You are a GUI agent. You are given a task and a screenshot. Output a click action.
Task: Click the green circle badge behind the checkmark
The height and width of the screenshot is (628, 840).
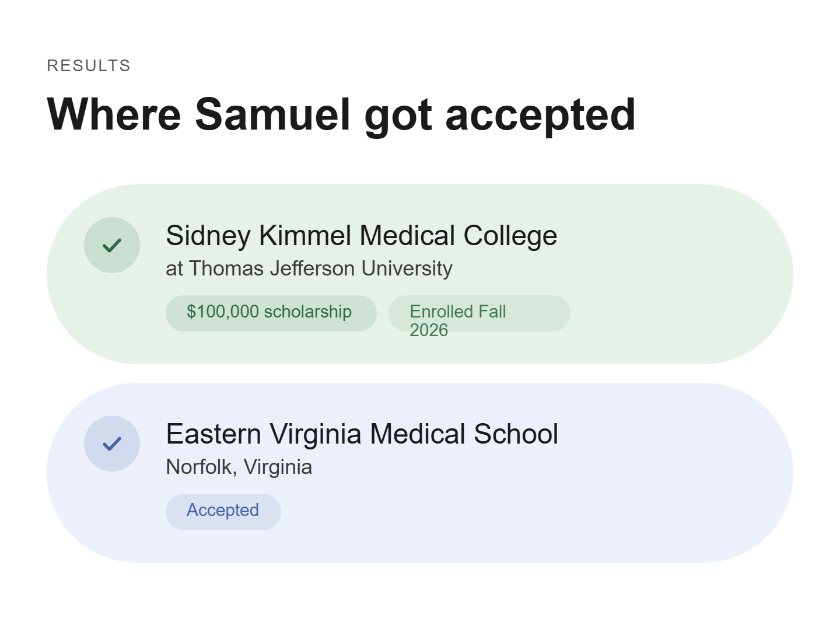click(112, 245)
